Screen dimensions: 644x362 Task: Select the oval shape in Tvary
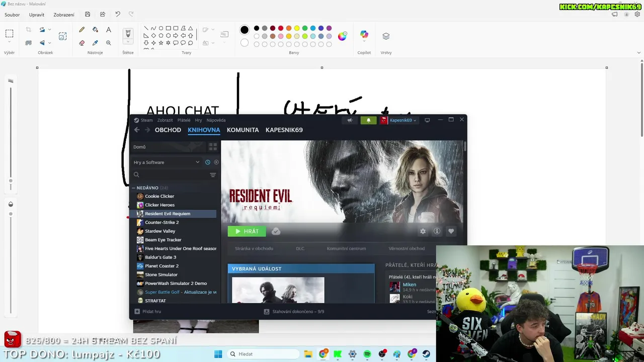[161, 28]
